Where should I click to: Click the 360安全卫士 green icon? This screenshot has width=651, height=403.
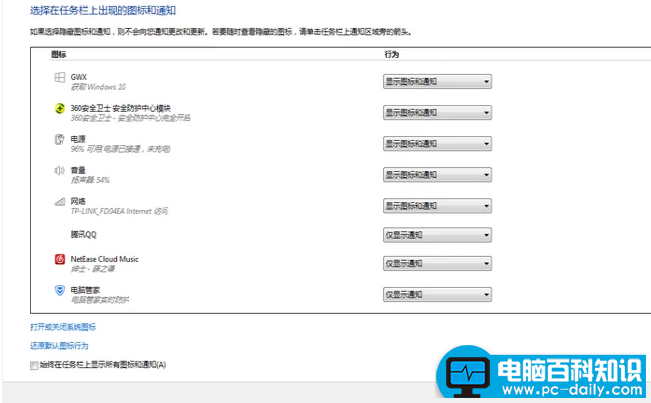coord(60,108)
